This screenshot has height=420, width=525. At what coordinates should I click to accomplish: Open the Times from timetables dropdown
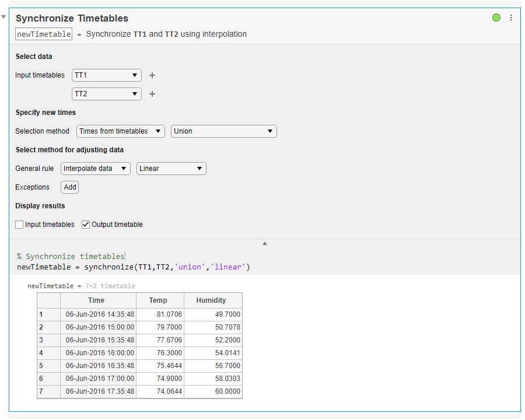121,131
